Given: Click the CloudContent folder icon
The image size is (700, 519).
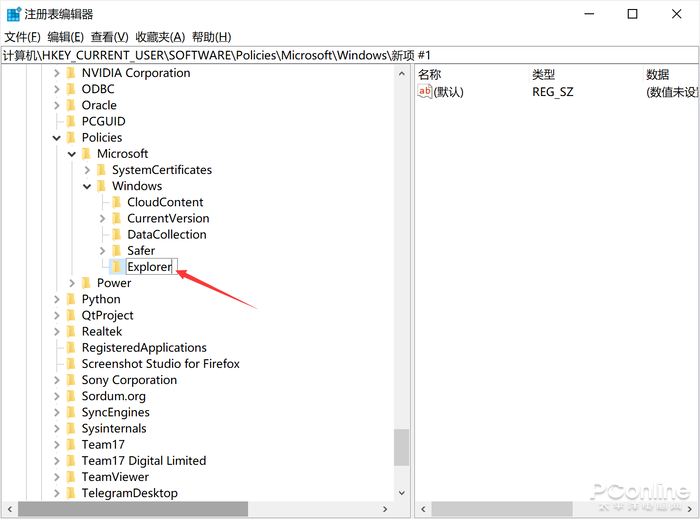Looking at the screenshot, I should [x=117, y=202].
